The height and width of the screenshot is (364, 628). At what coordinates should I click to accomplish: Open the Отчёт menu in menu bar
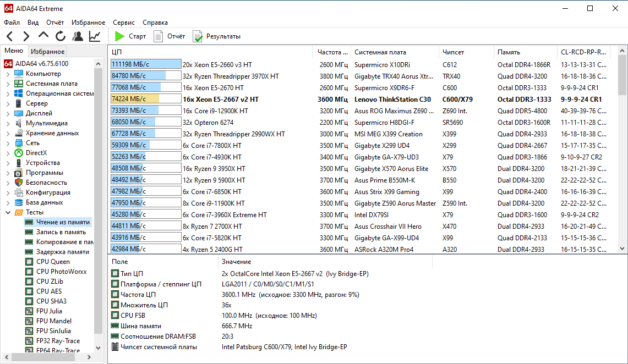(55, 23)
